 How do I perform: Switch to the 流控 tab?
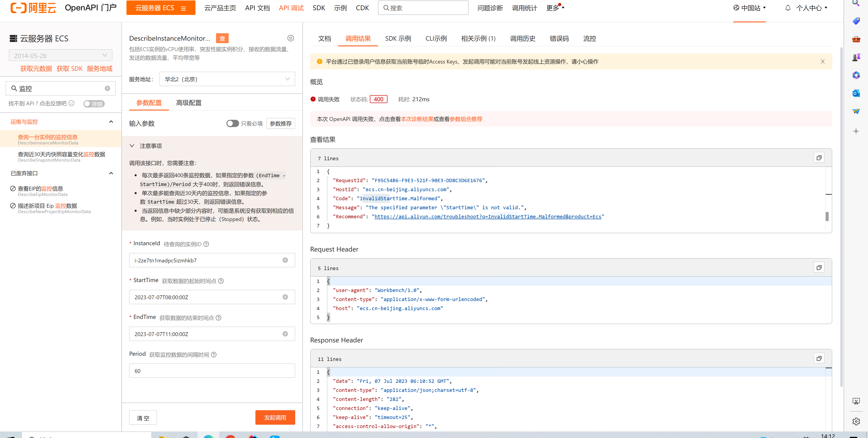pos(589,38)
